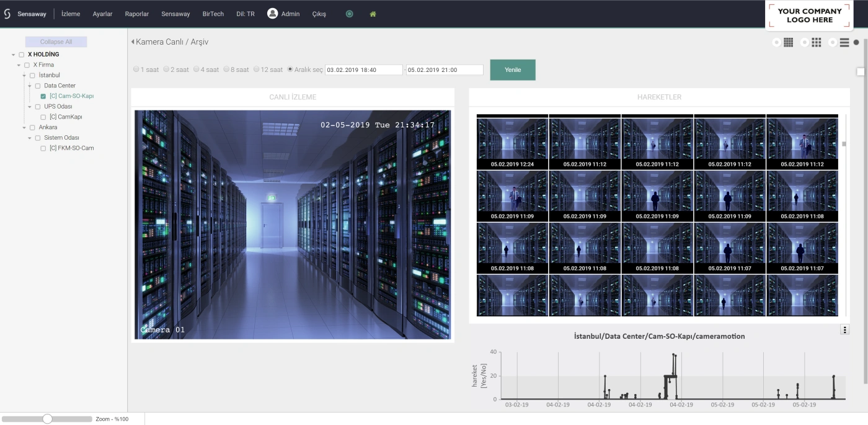Screen dimensions: 868x425
Task: Click the zoom slider handle
Action: click(x=48, y=419)
